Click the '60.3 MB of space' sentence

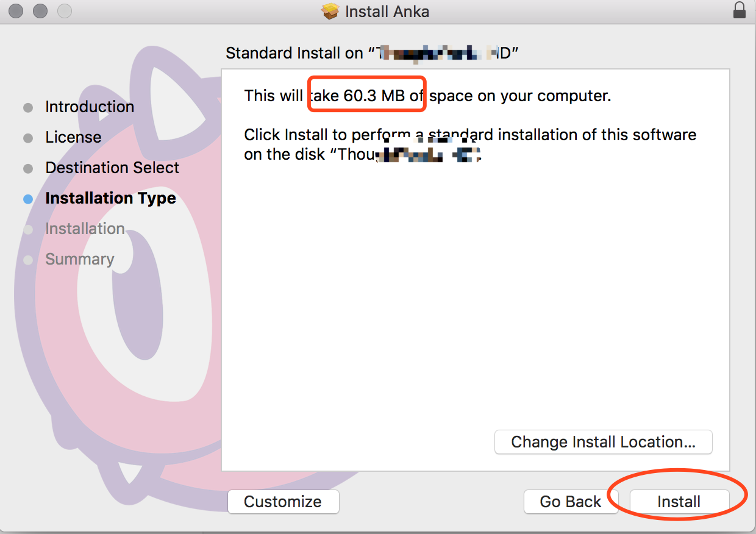coord(427,96)
